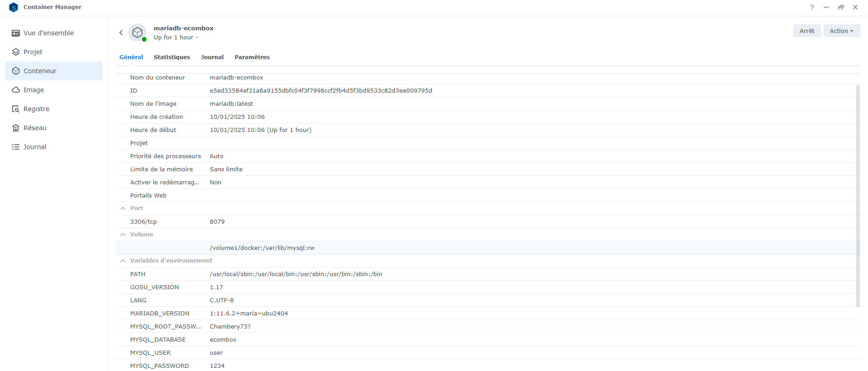The image size is (868, 371).
Task: Click the MYSQL_PASSWORD value 1234
Action: tap(217, 366)
